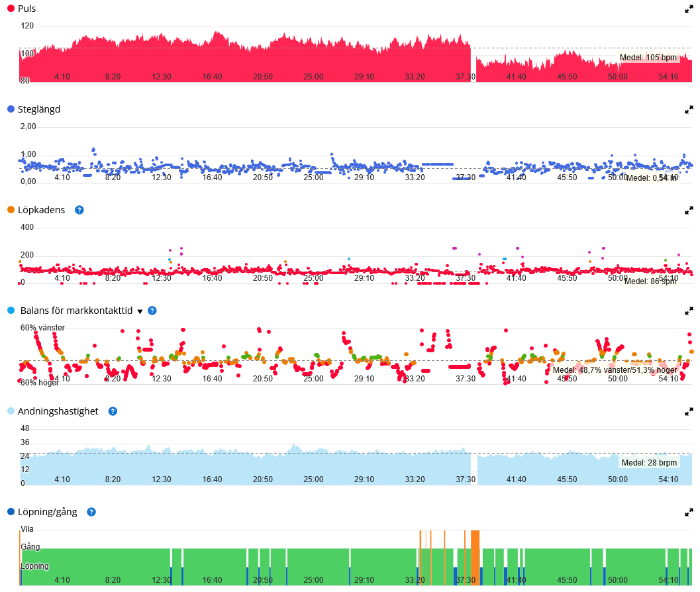Viewport: 700px width, 592px height.
Task: Select the Löpkadens chart title
Action: coord(42,210)
